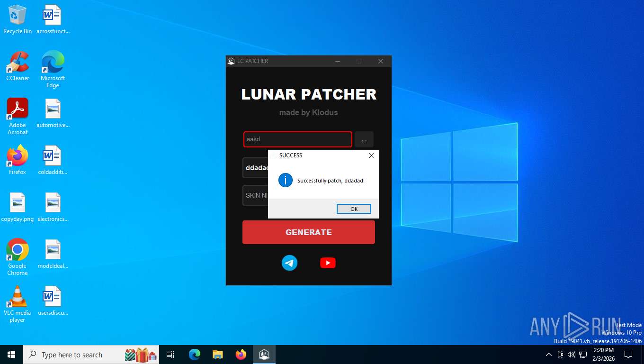
Task: Open the notification center
Action: 628,355
